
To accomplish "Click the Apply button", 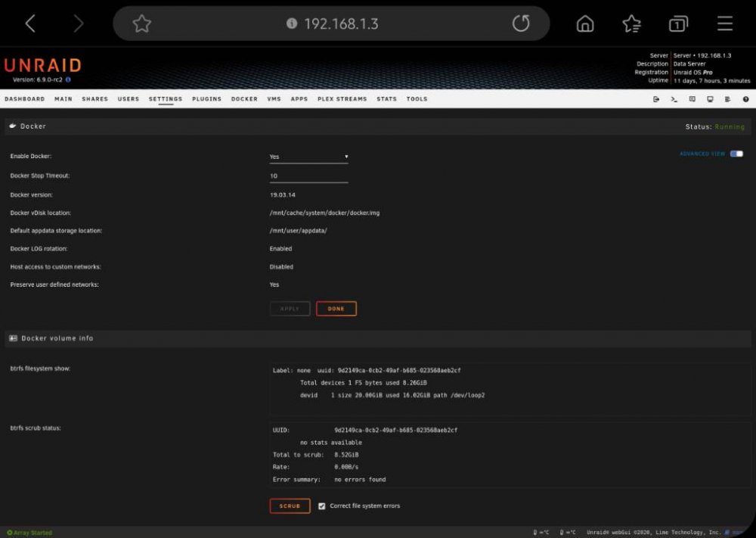I will tap(290, 309).
